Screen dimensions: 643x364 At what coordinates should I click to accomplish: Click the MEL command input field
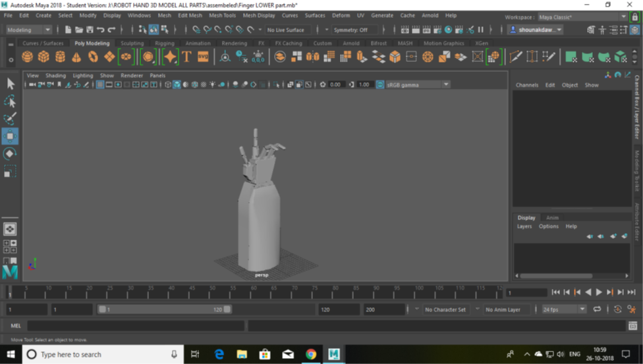pos(135,326)
